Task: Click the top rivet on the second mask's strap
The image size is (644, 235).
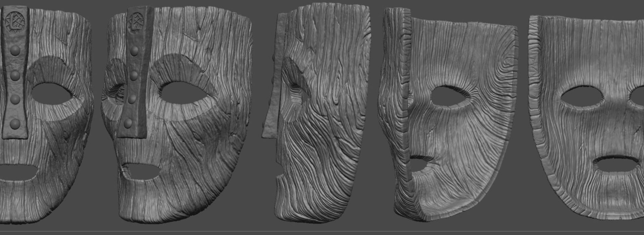Action: pos(135,51)
